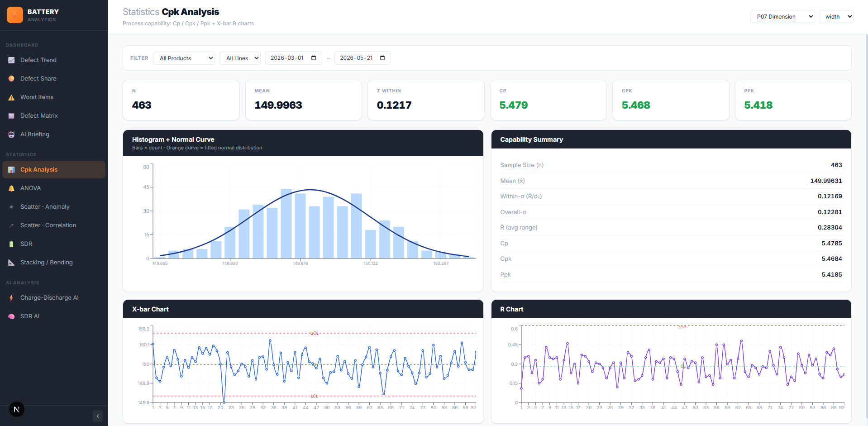This screenshot has height=426, width=868.
Task: Collapse the sidebar with the chevron button
Action: pyautogui.click(x=98, y=416)
